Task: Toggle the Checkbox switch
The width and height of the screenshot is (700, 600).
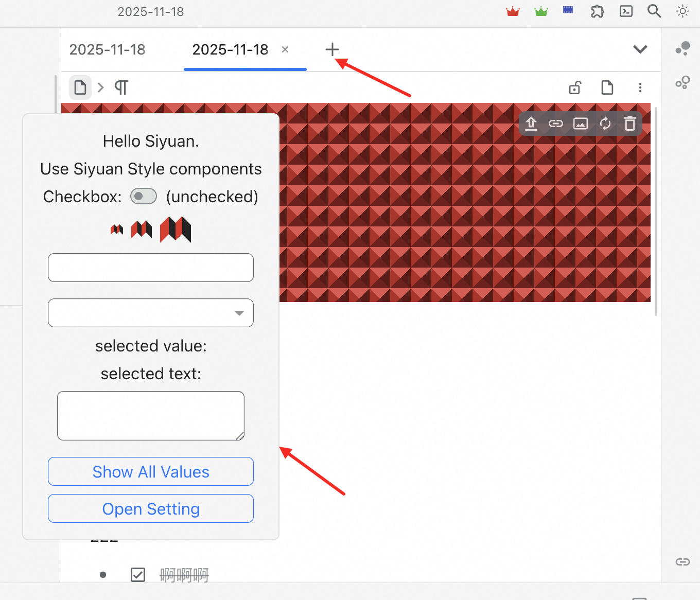Action: coord(144,196)
